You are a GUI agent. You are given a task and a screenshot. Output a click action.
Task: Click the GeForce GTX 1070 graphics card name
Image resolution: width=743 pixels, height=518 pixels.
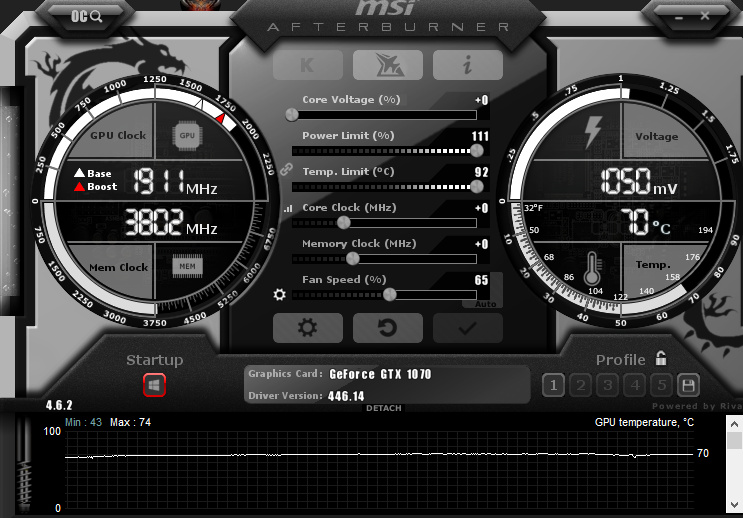pyautogui.click(x=381, y=374)
